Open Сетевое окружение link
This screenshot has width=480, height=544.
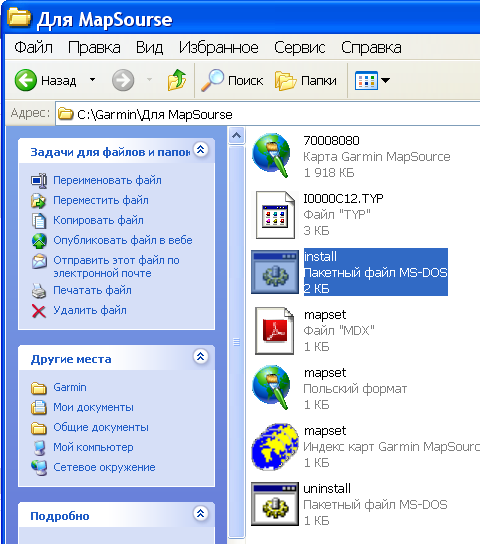click(x=104, y=467)
